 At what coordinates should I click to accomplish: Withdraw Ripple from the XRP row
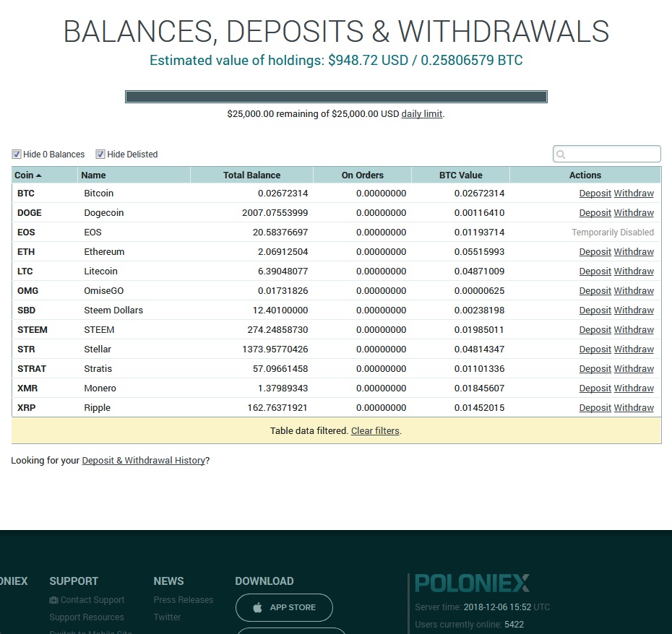tap(634, 408)
